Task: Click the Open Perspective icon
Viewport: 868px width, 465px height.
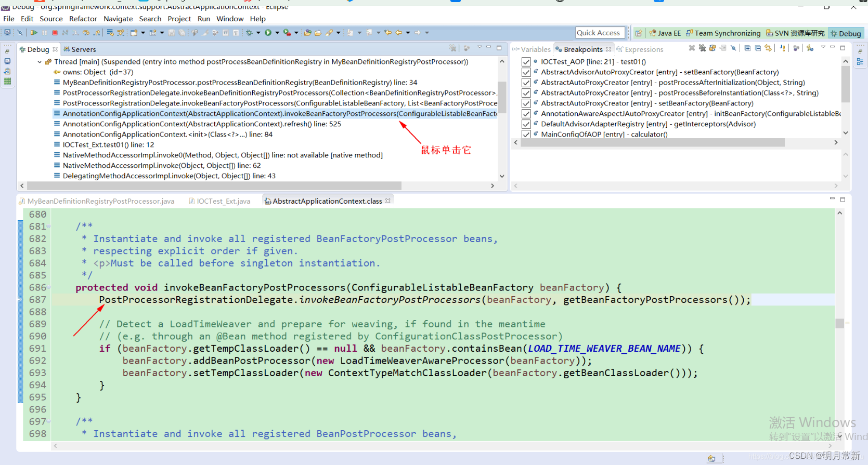Action: coord(638,33)
